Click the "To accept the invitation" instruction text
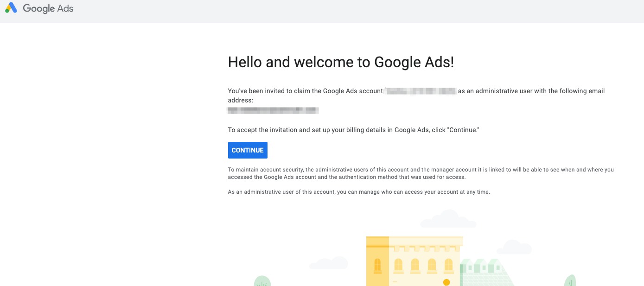 (353, 130)
